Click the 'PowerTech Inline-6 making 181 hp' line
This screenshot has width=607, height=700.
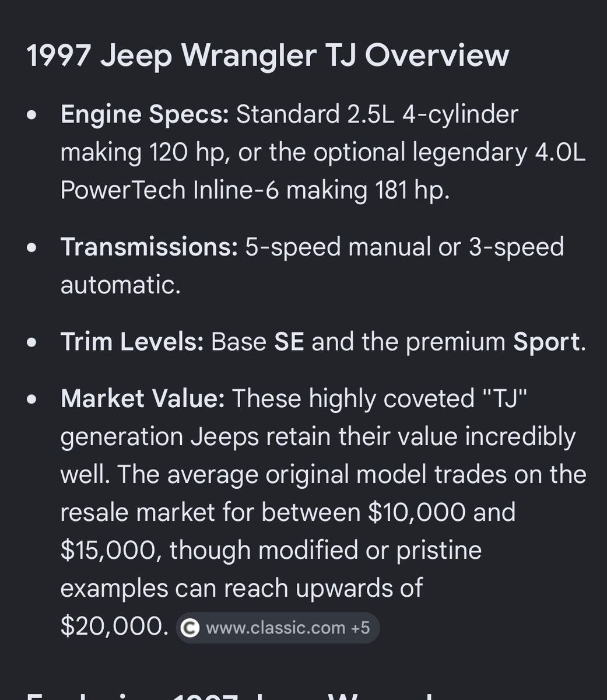point(255,191)
